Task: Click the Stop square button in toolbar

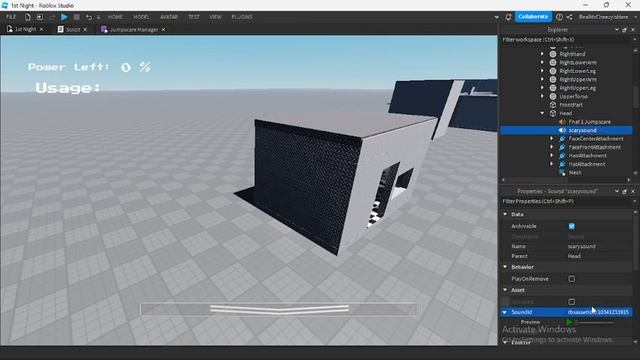Action: (77, 17)
